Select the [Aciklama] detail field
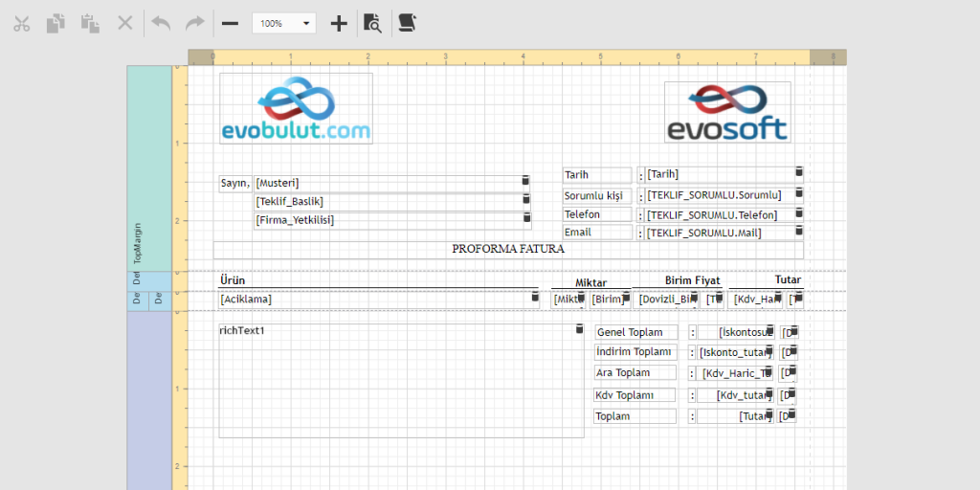The image size is (980, 490). pos(373,300)
